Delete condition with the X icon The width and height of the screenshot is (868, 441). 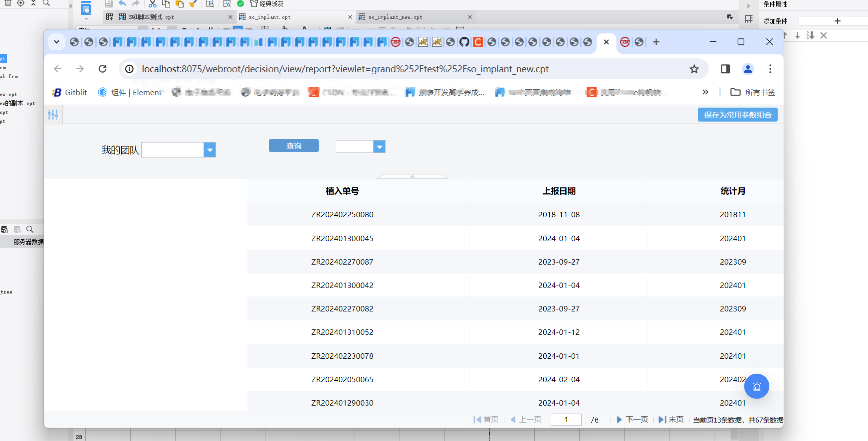pos(824,35)
